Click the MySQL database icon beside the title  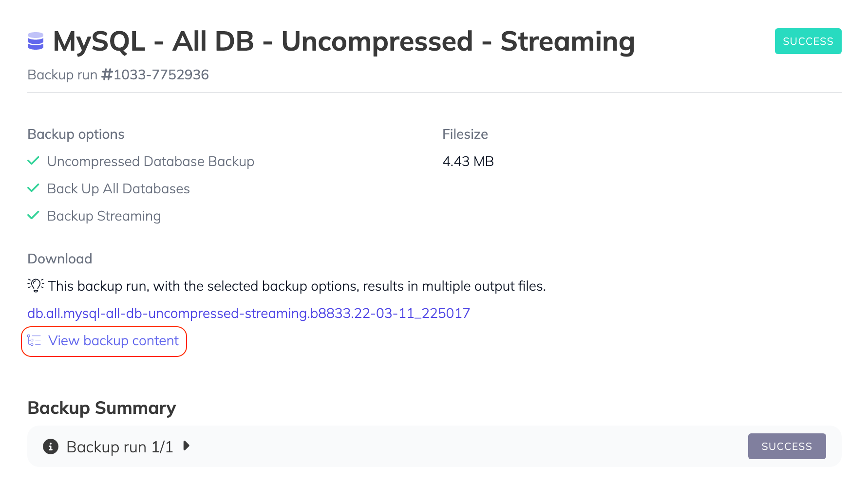tap(36, 41)
